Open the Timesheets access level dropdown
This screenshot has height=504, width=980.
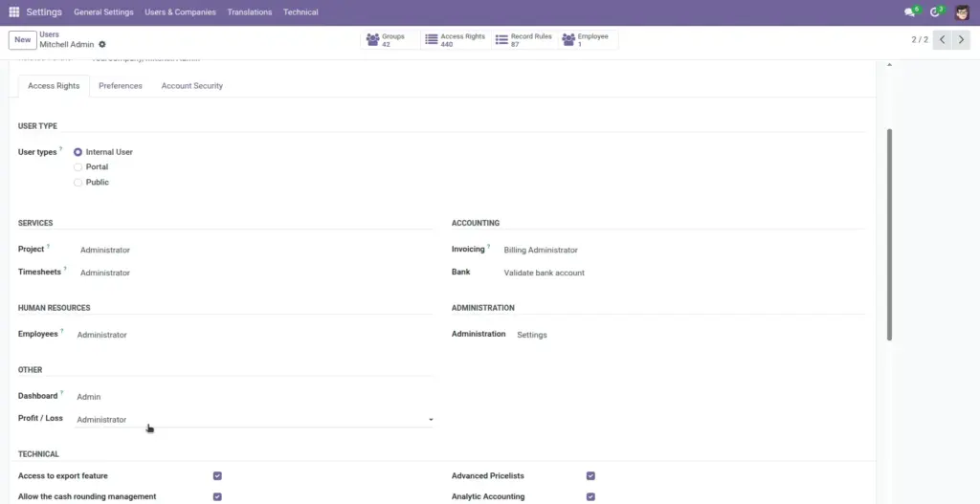(x=255, y=273)
